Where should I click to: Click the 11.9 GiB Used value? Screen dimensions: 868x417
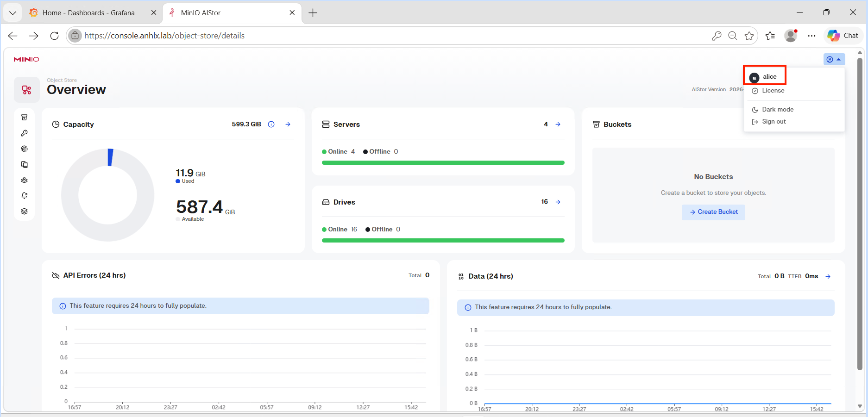[x=190, y=173]
